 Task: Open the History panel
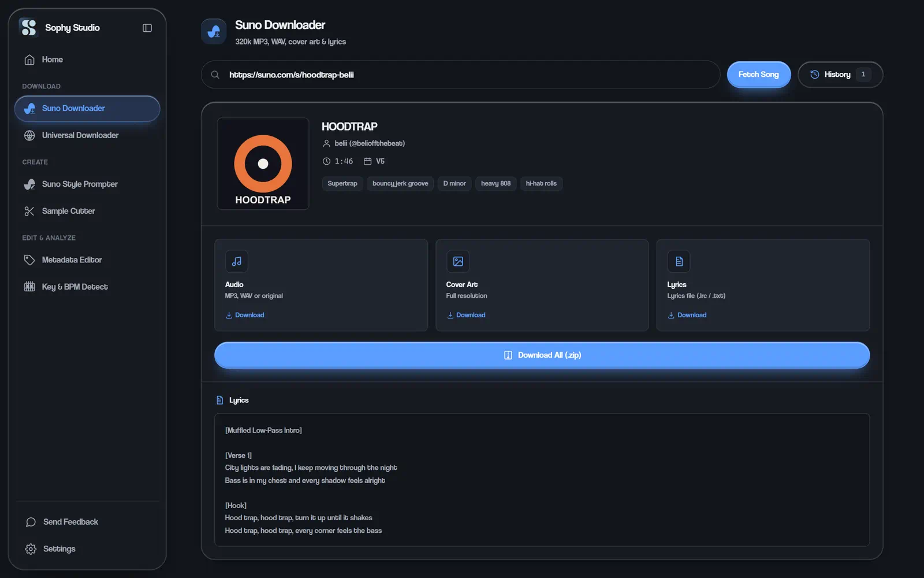pos(840,75)
